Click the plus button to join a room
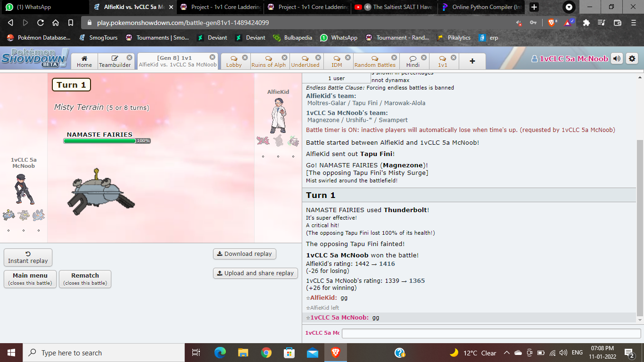 click(x=472, y=61)
